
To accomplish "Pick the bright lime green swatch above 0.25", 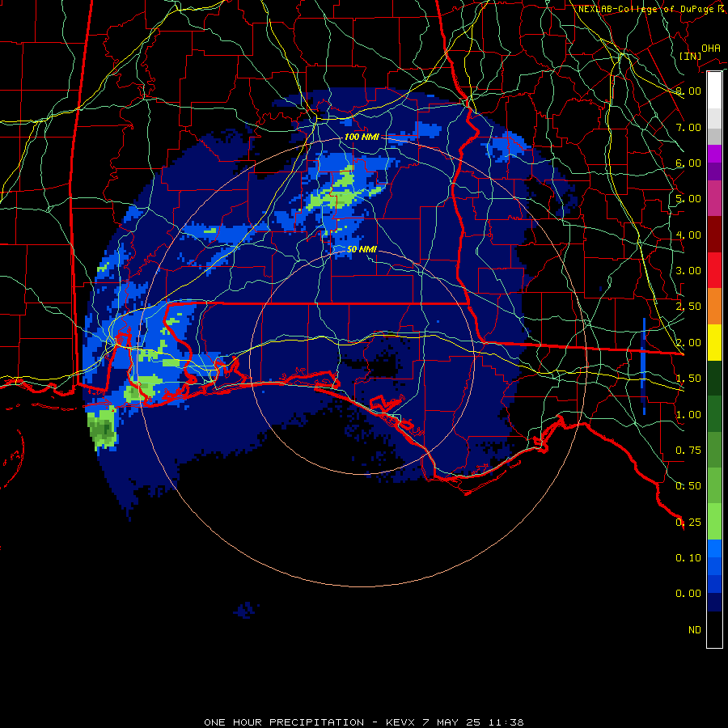I will (714, 522).
